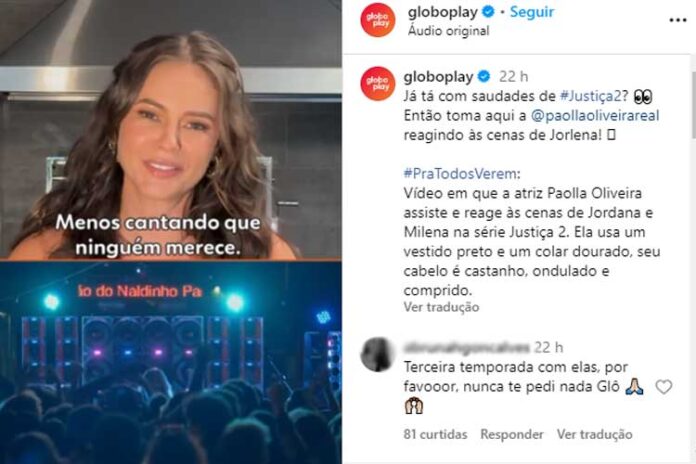Click the globoplay avatar in the post header
The image size is (696, 464).
tap(378, 20)
